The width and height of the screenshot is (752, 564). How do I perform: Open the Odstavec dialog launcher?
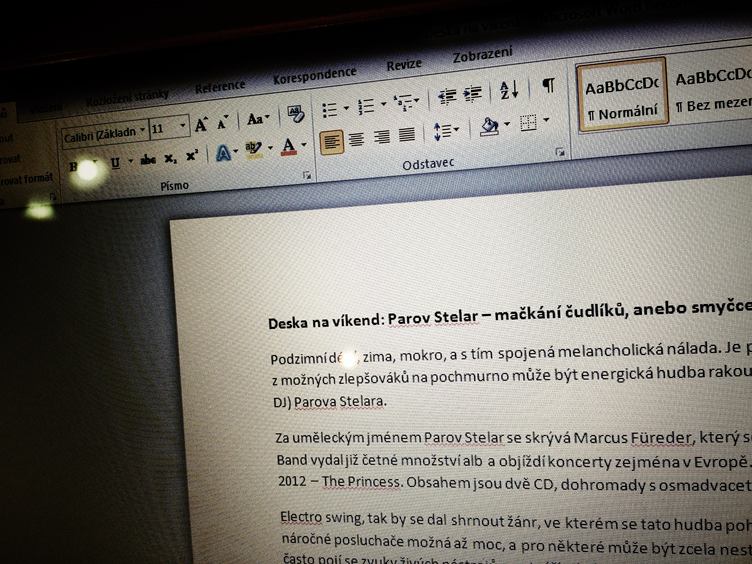(x=560, y=153)
